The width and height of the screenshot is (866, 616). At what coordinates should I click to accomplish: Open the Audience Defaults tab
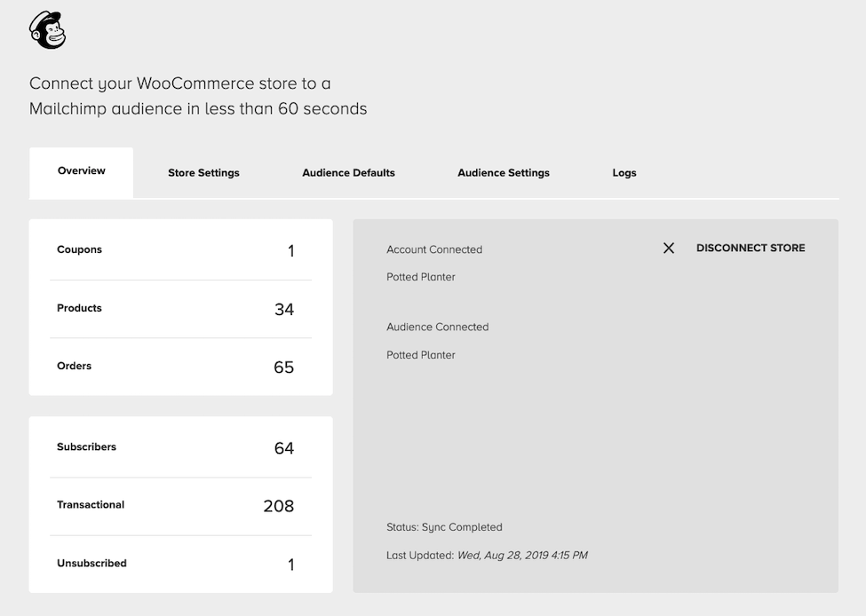click(348, 173)
